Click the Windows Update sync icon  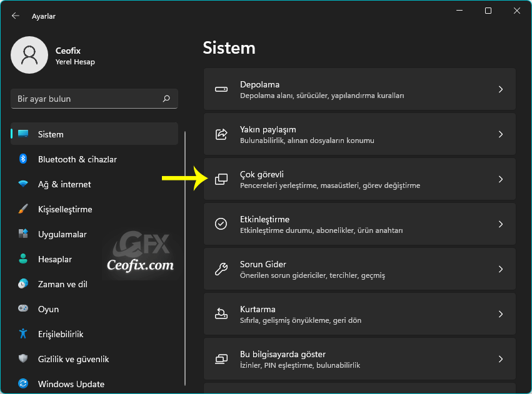click(23, 383)
